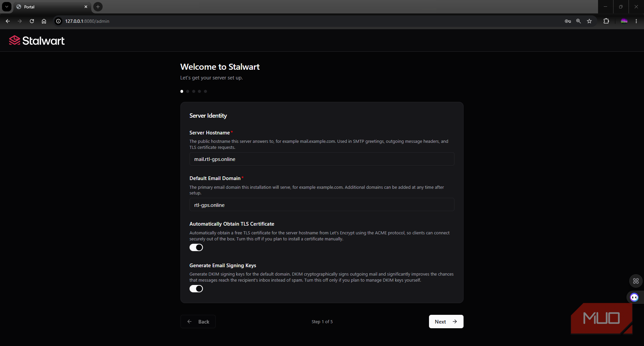Click the Default Email Domain field
Screen dimensions: 644x346
[x=322, y=205]
